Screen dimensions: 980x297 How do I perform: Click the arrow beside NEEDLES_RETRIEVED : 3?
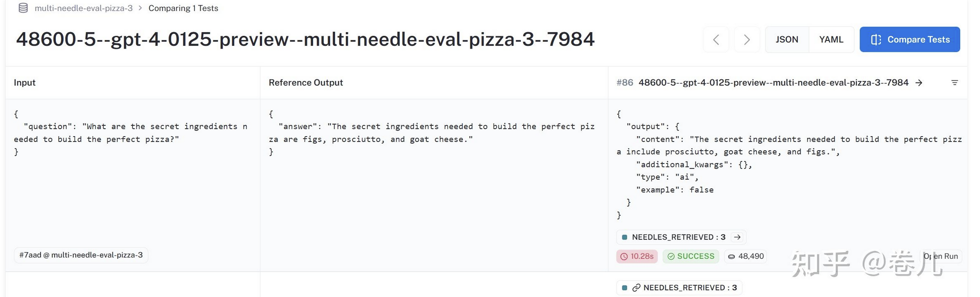(737, 237)
